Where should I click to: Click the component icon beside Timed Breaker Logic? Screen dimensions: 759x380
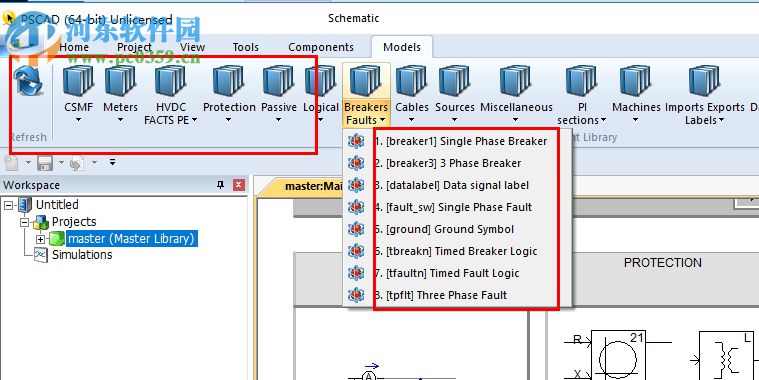356,251
